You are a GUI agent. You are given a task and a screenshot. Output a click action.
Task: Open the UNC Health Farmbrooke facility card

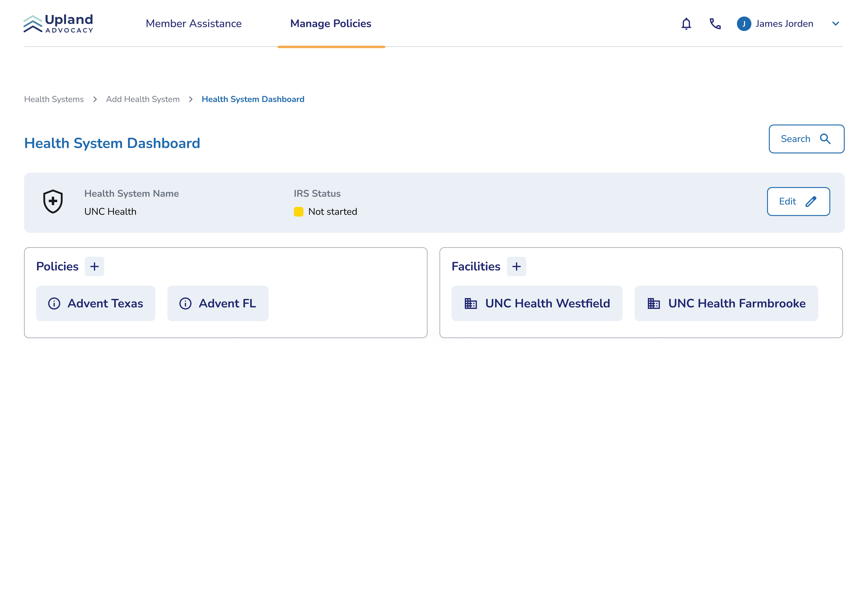726,303
